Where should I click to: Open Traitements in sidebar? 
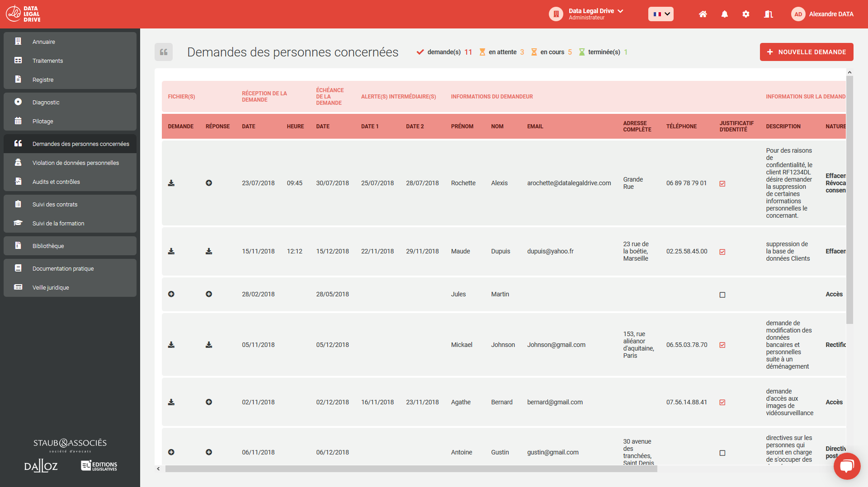pyautogui.click(x=70, y=61)
